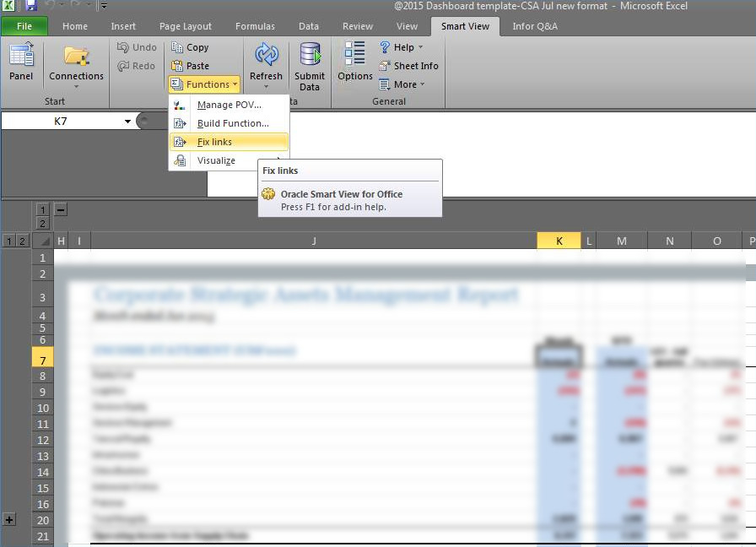Switch to the Infor Q&A tab

click(535, 26)
